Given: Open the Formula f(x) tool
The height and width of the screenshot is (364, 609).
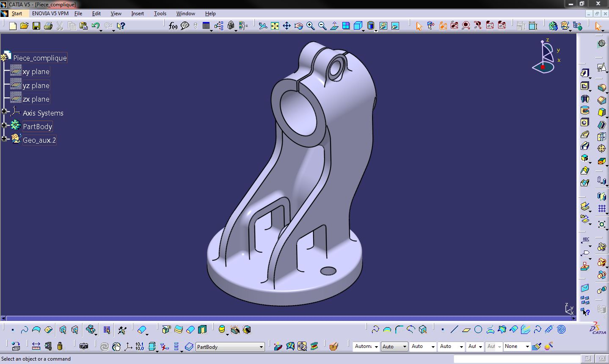Looking at the screenshot, I should coord(173,26).
